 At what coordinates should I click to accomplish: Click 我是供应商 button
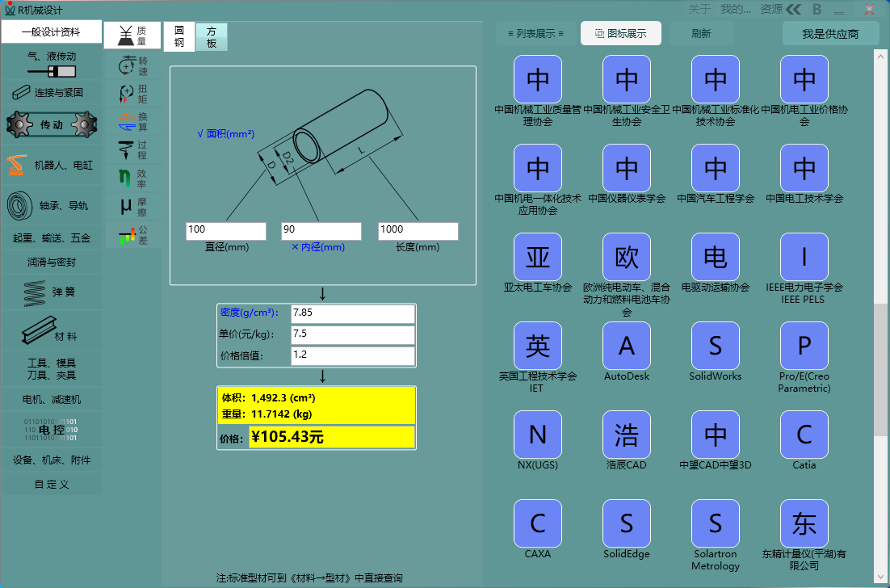(830, 33)
